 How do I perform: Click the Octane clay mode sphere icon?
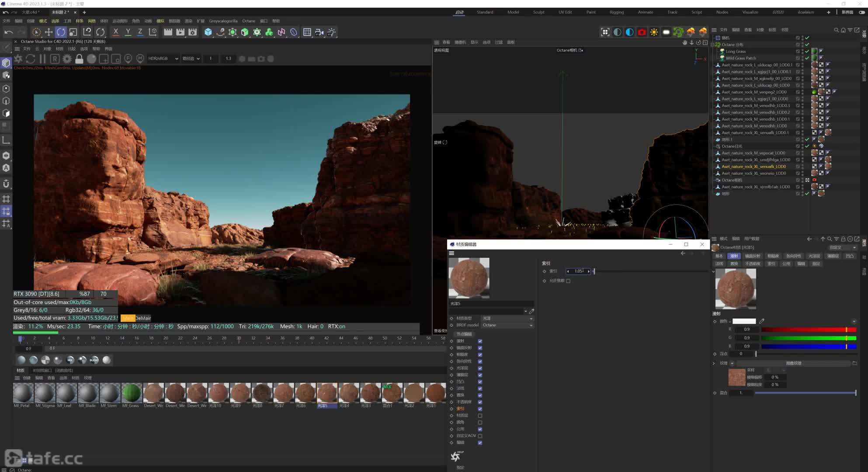click(91, 59)
